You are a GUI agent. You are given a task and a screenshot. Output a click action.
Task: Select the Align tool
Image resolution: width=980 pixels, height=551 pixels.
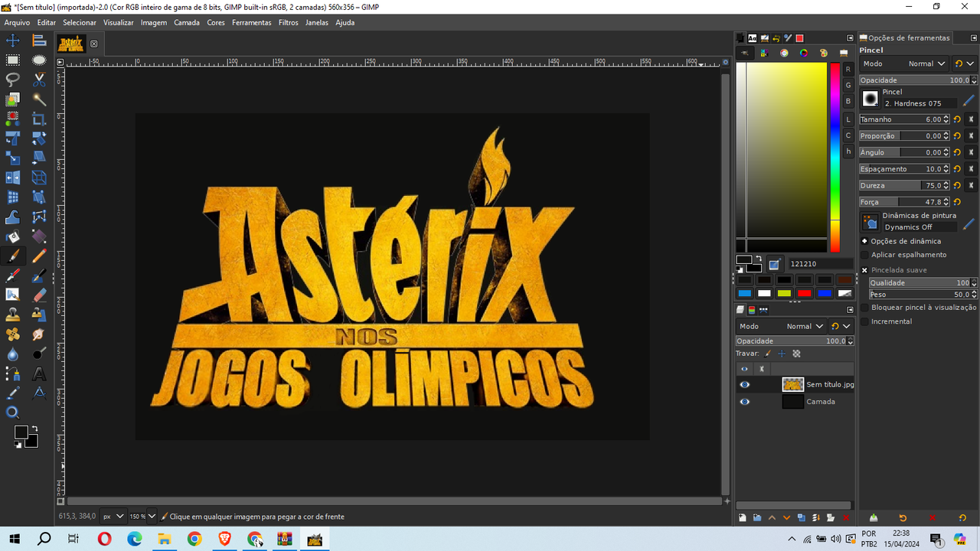[39, 40]
